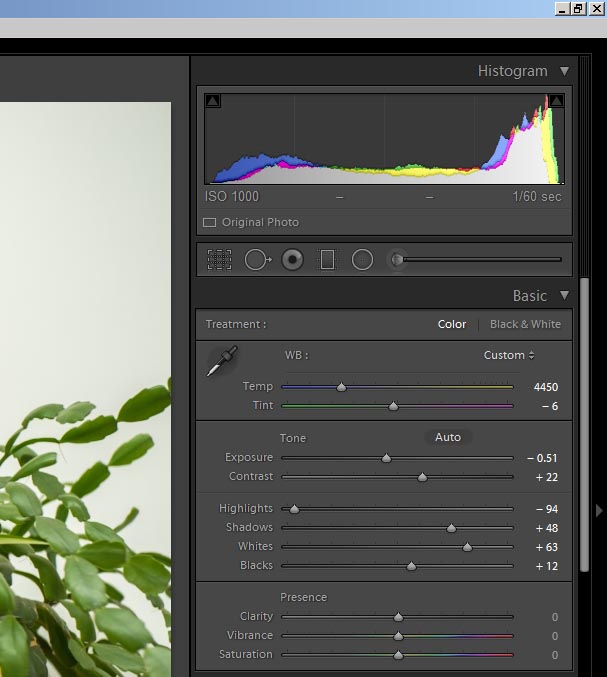Image resolution: width=607 pixels, height=677 pixels.
Task: Minimize the application window
Action: click(x=562, y=9)
